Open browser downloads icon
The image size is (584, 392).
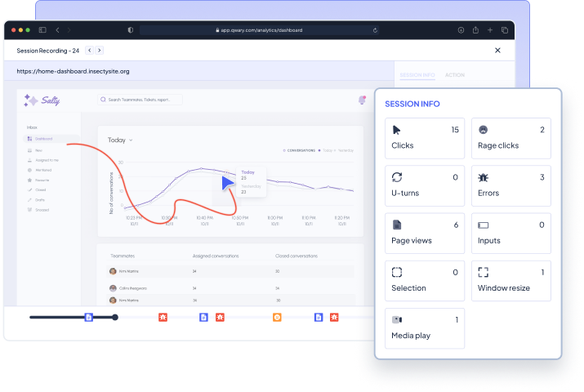[x=461, y=29]
